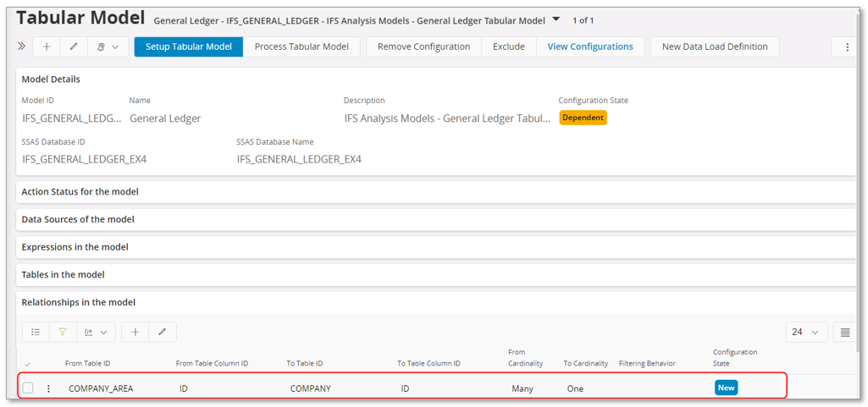Edit relationship using pencil icon in Relationships toolbar
Viewport: 868px width, 407px height.
163,332
